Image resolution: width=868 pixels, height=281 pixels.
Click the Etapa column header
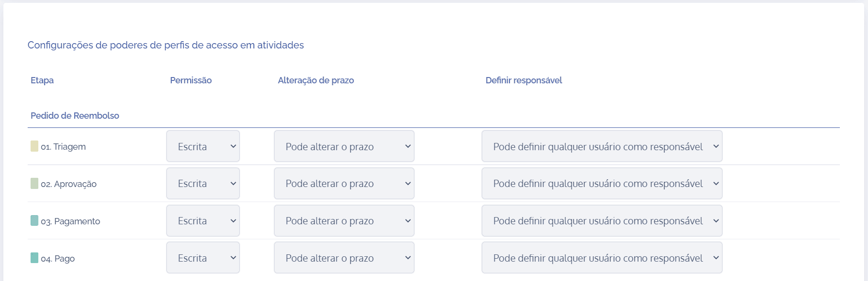pyautogui.click(x=42, y=80)
